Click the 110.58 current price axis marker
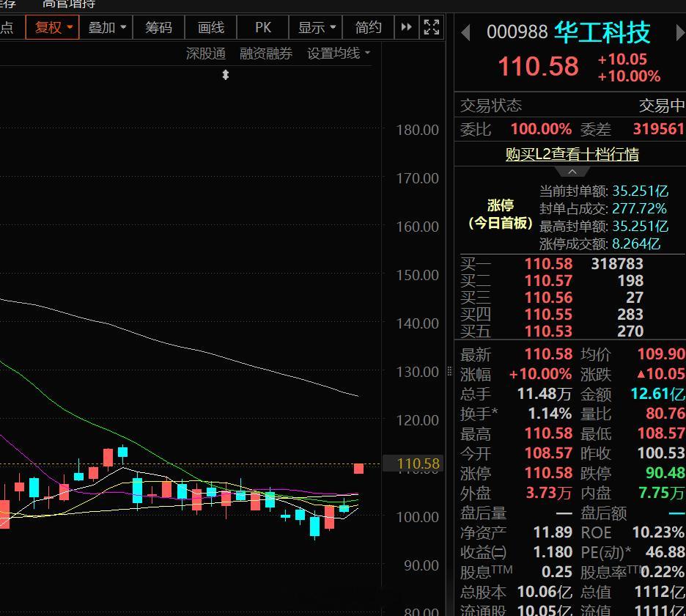The width and height of the screenshot is (686, 616). [413, 463]
